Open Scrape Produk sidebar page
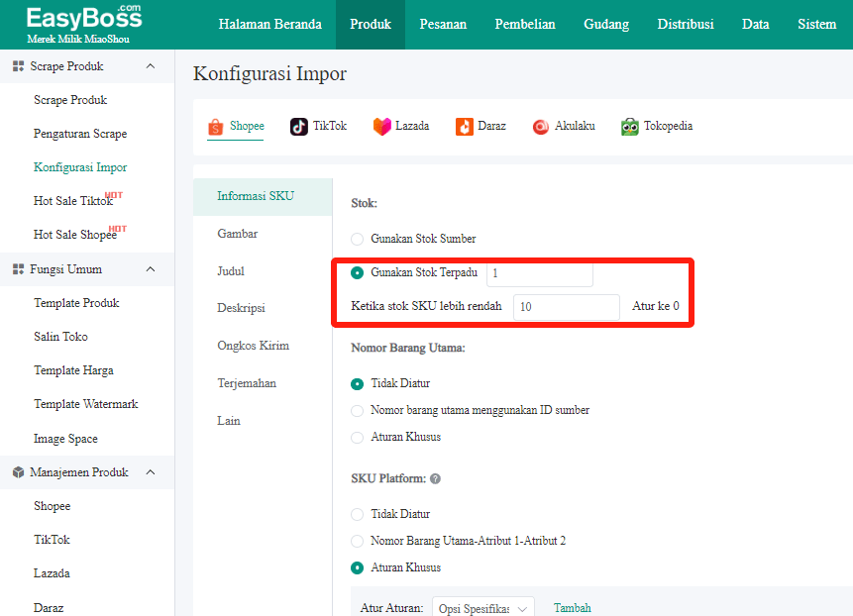Image resolution: width=853 pixels, height=616 pixels. pos(70,100)
